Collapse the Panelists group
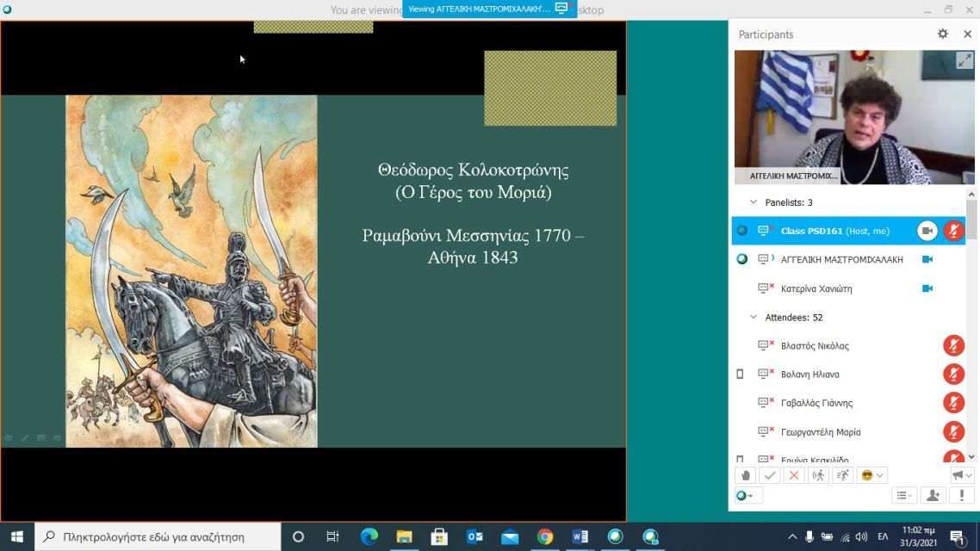 click(x=754, y=202)
